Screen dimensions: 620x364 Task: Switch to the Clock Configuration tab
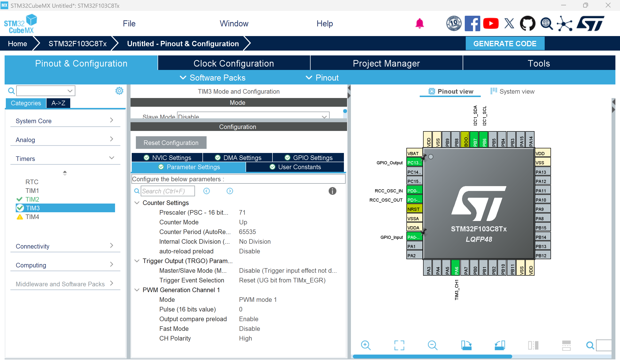[x=234, y=63]
